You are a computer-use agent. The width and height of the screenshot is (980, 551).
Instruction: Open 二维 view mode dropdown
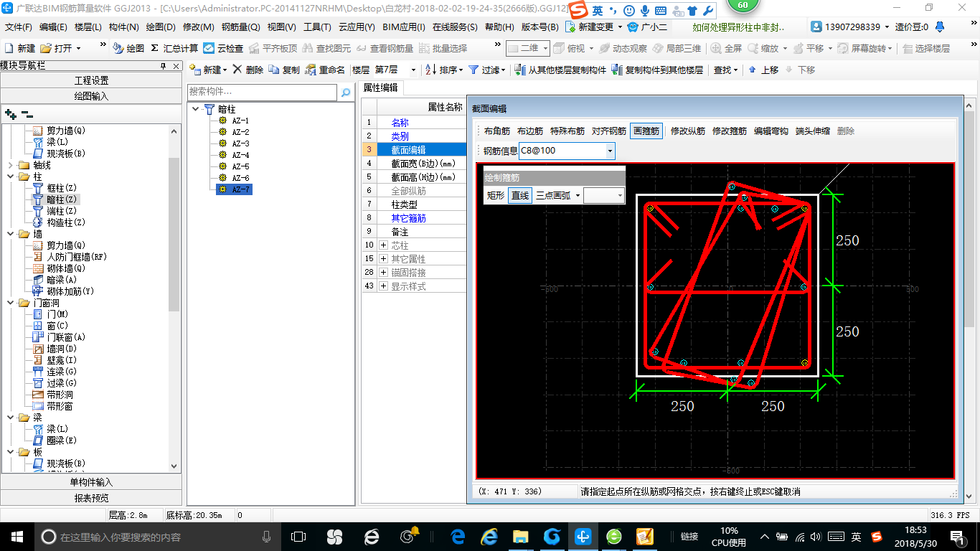point(545,48)
